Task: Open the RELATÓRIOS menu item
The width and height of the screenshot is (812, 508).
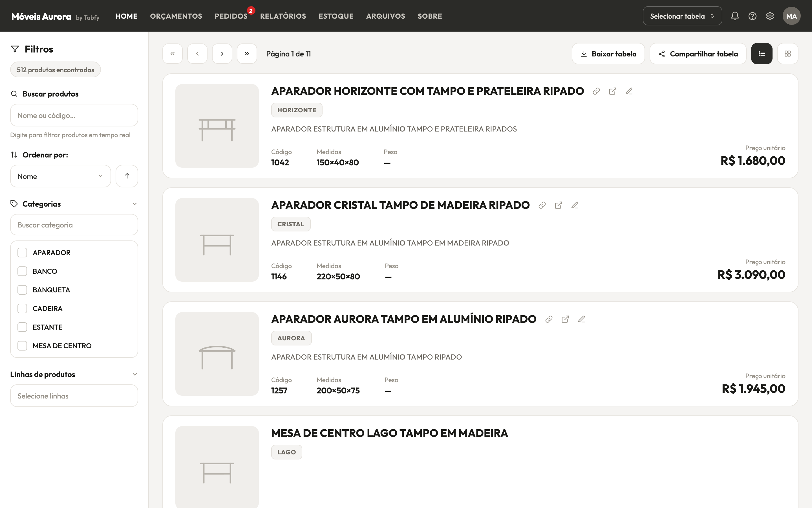Action: point(283,16)
